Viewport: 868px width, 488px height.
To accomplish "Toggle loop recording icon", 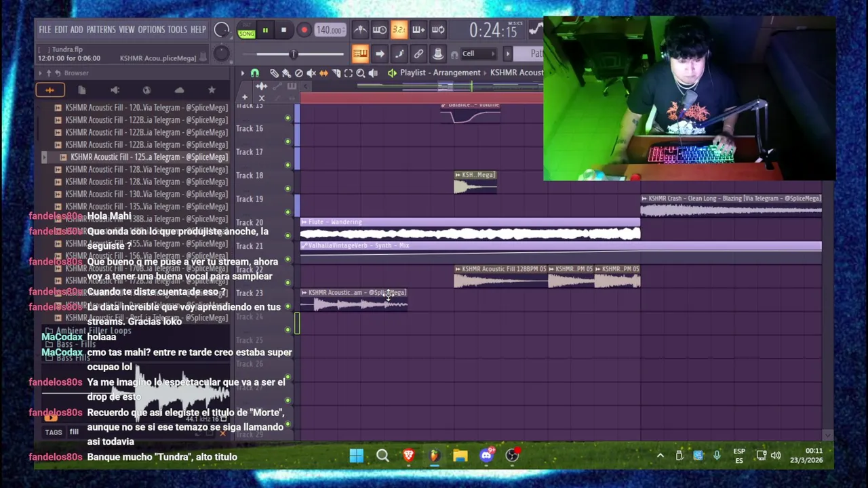I will (438, 30).
